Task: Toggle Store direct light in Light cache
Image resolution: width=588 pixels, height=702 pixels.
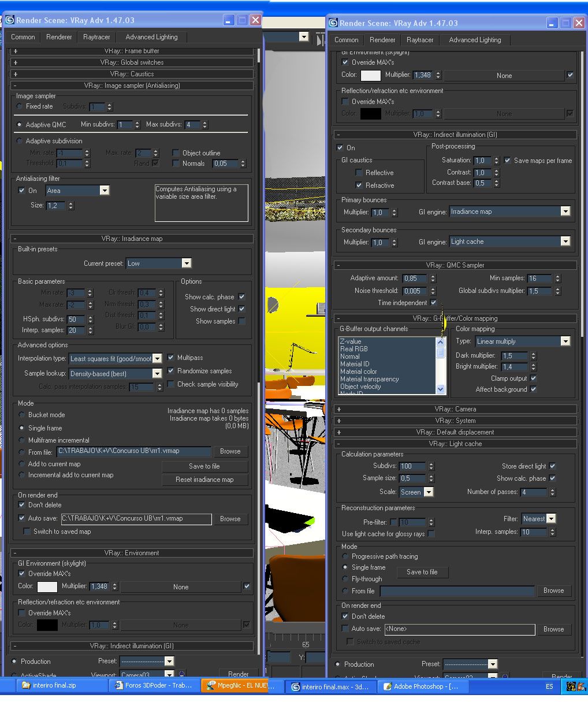Action: pyautogui.click(x=552, y=466)
